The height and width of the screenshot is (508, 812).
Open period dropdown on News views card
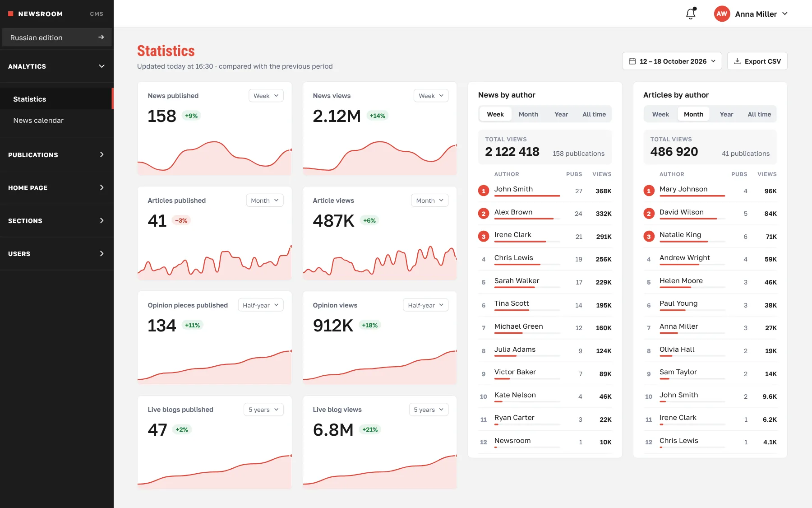(431, 96)
